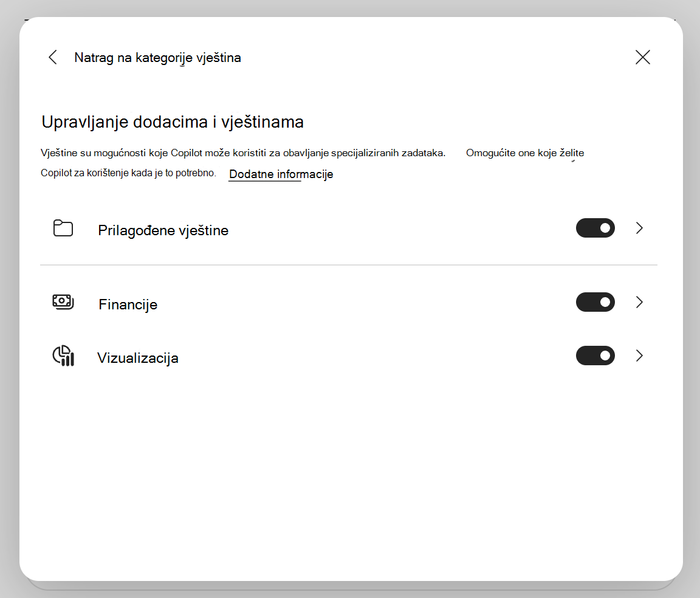Expand the Prilagođene vještine chevron
This screenshot has width=700, height=598.
click(x=639, y=229)
